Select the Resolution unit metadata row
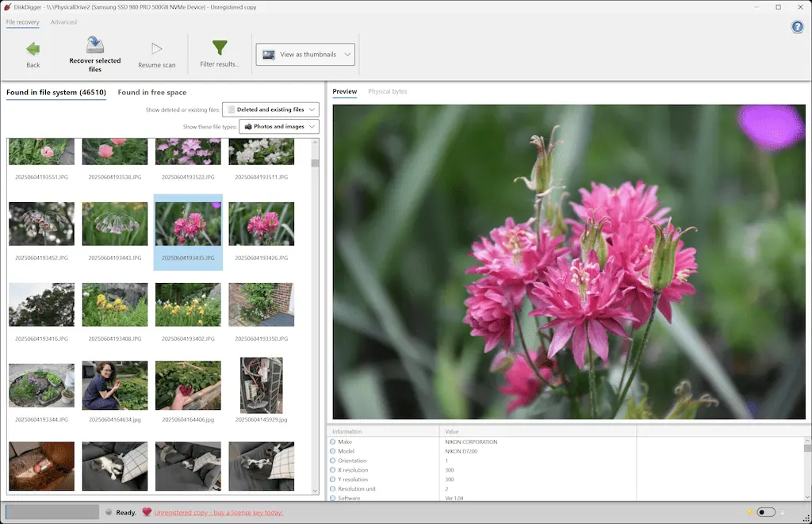Image resolution: width=812 pixels, height=524 pixels. 481,489
